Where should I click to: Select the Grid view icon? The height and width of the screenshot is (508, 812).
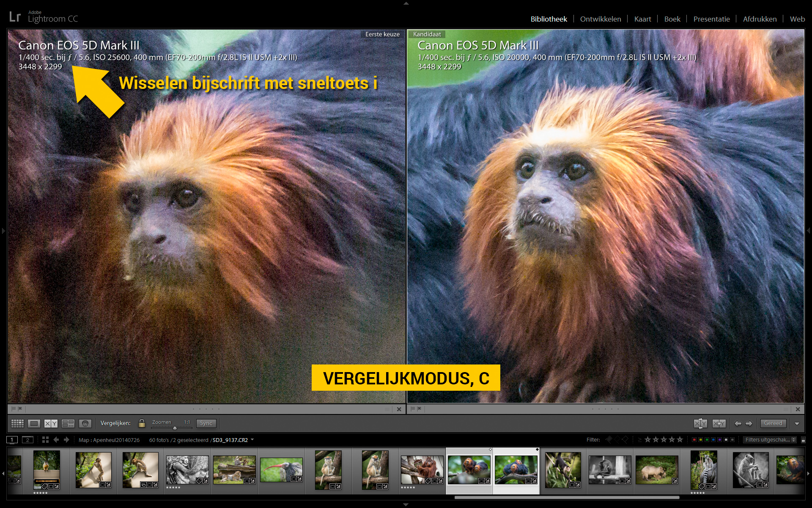[x=18, y=423]
